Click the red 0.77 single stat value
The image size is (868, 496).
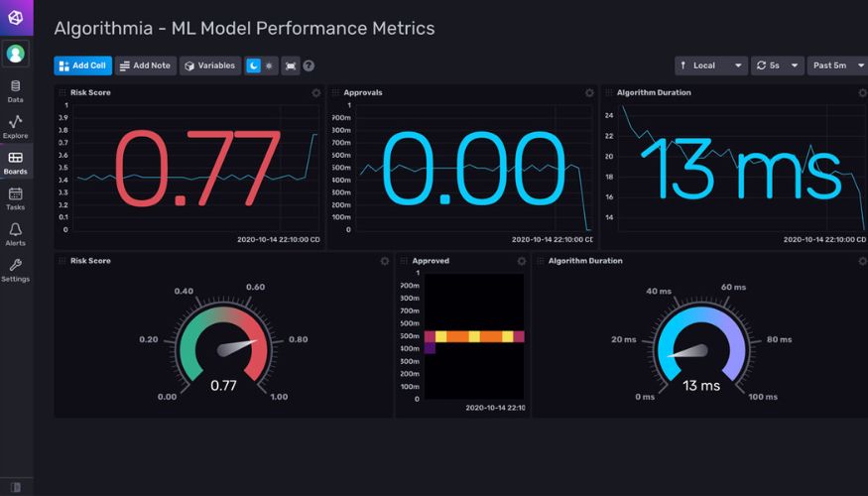coord(197,168)
